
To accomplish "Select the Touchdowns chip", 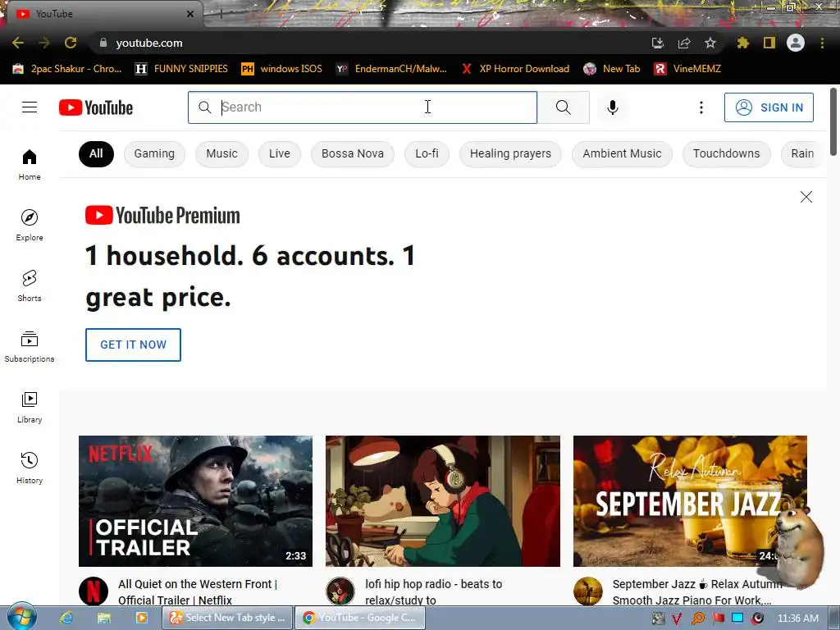I will tap(727, 153).
